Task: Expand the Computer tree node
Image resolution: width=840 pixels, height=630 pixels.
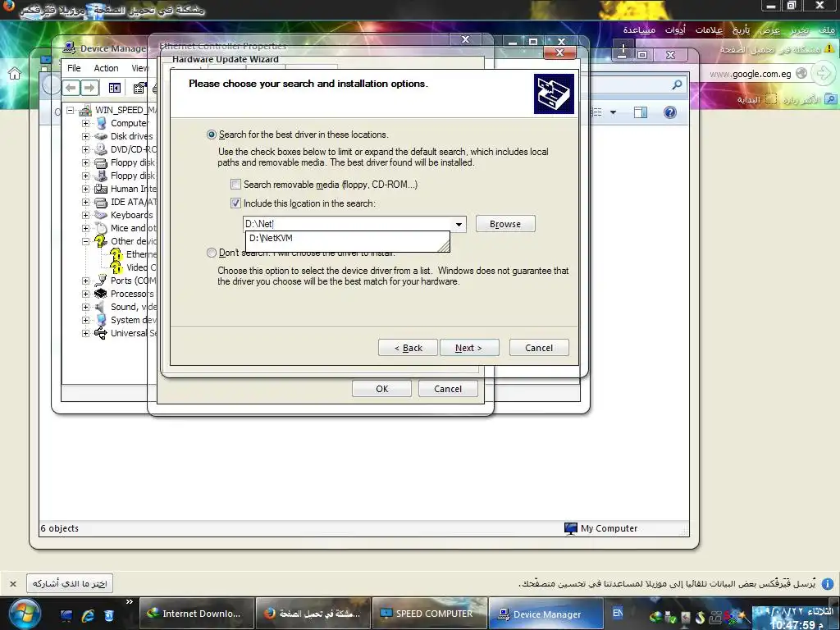Action: coord(85,123)
